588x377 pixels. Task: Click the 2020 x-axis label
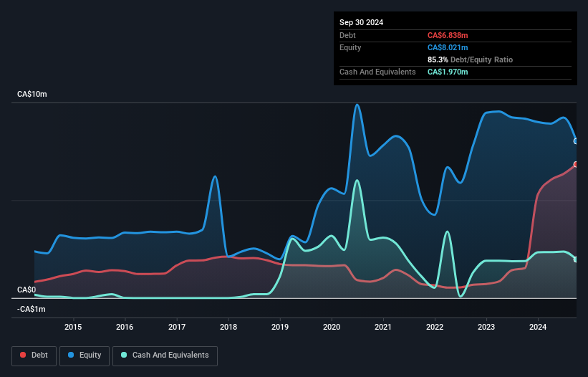click(332, 327)
